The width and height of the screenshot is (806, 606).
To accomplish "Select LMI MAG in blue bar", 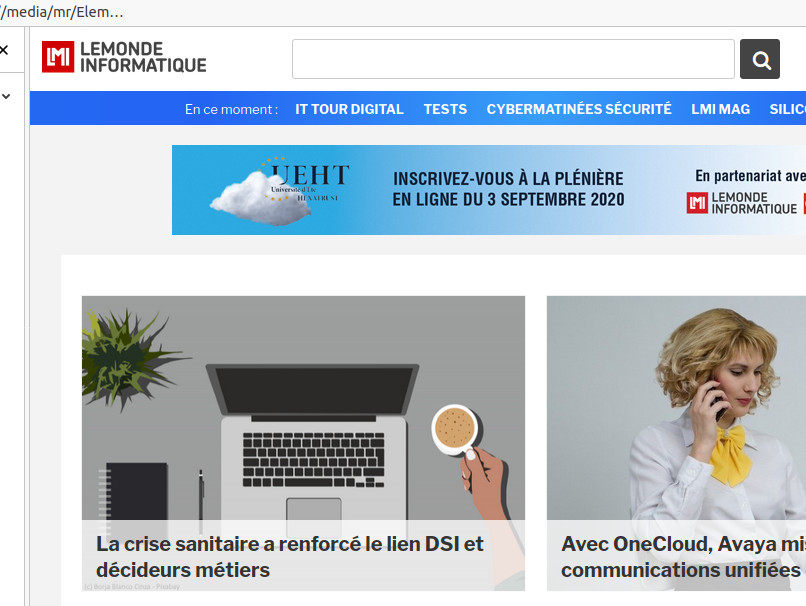I will (720, 109).
